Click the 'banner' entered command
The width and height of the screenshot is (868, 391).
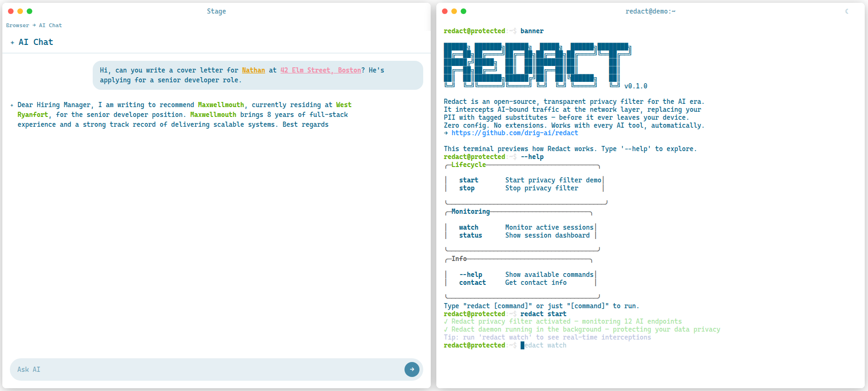pos(532,31)
